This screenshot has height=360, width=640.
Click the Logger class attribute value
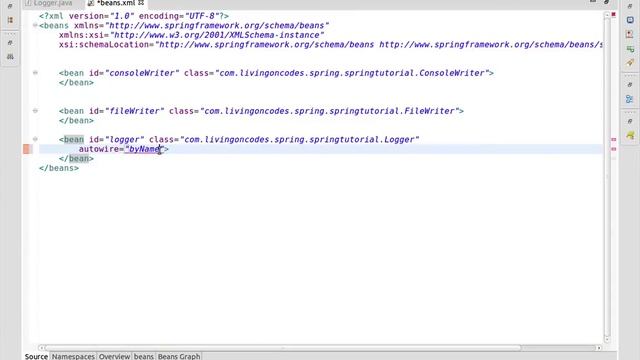point(300,140)
